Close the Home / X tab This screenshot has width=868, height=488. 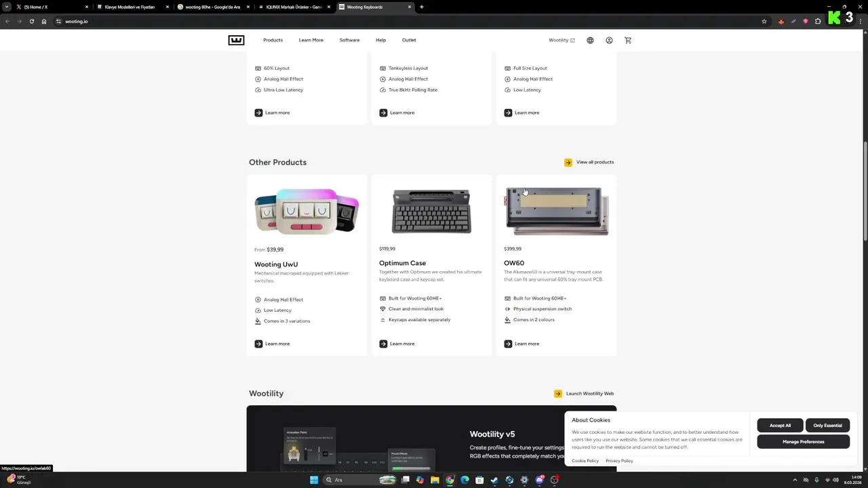click(x=87, y=7)
